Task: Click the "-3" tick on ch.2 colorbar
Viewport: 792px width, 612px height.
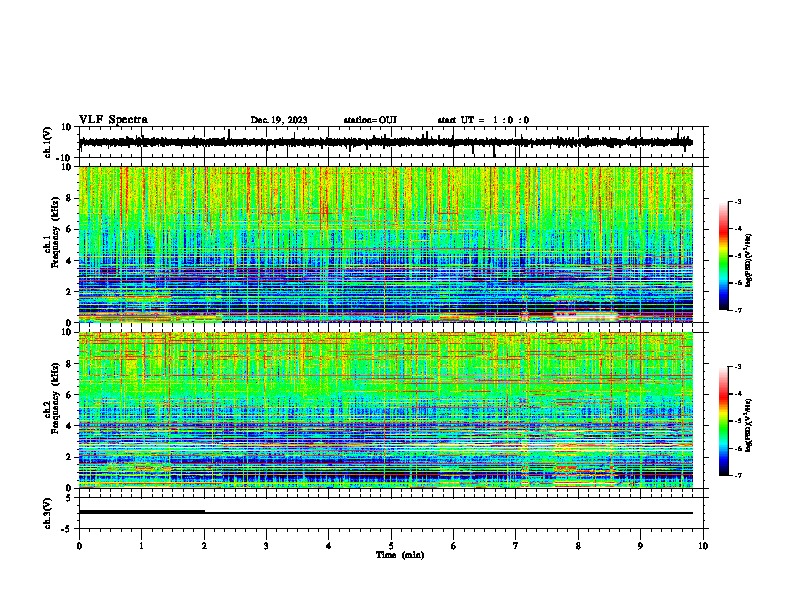Action: tap(738, 367)
